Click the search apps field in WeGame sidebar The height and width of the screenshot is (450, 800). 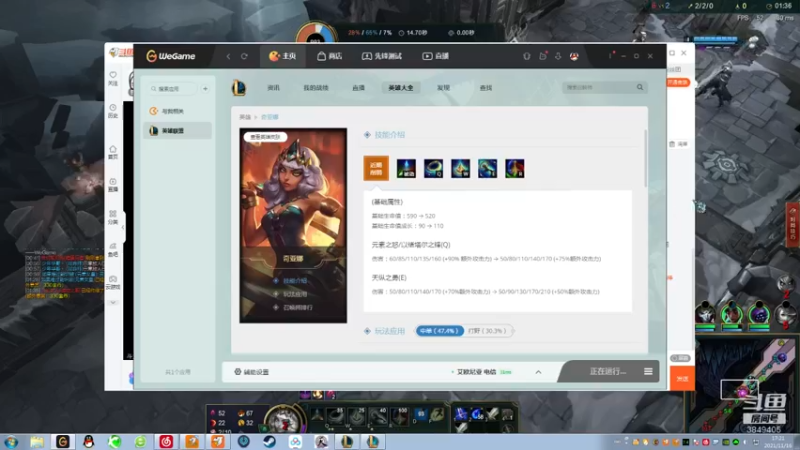coord(171,89)
